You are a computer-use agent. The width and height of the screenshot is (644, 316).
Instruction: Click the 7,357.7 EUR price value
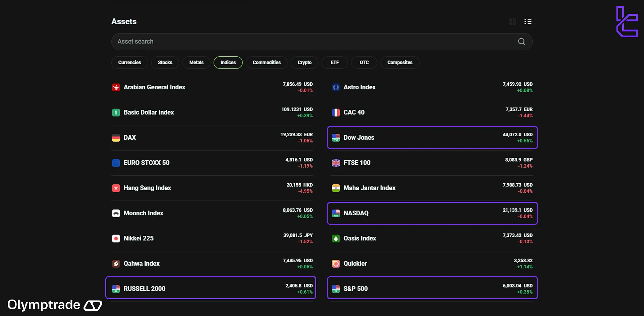(x=519, y=109)
